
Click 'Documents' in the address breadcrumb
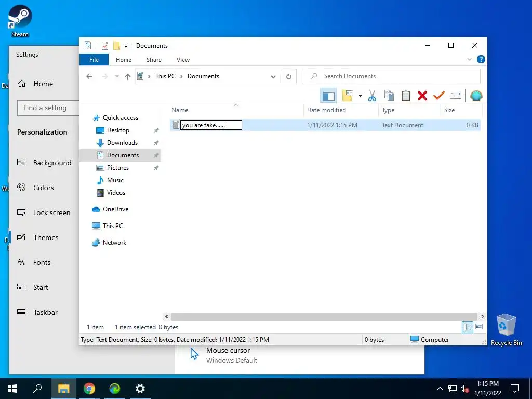coord(203,76)
